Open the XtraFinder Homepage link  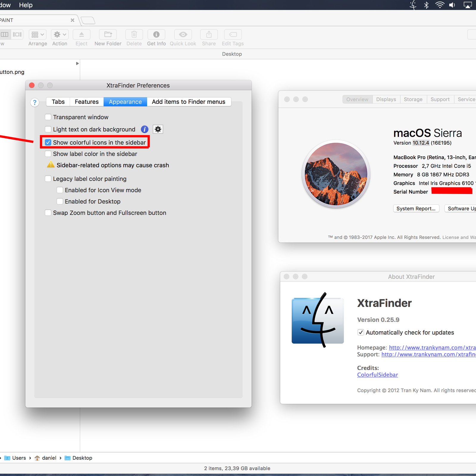pyautogui.click(x=433, y=347)
